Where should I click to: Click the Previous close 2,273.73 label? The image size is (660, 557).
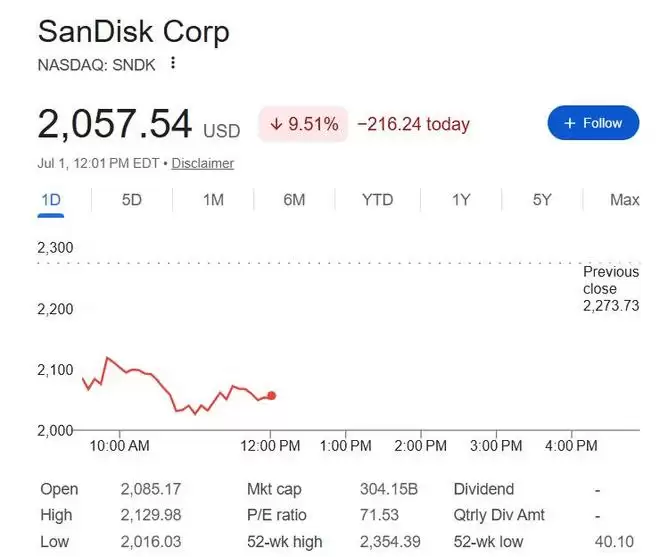point(611,289)
